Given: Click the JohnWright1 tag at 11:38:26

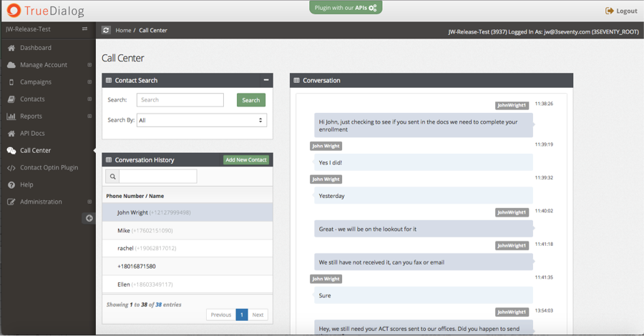Looking at the screenshot, I should pyautogui.click(x=512, y=105).
